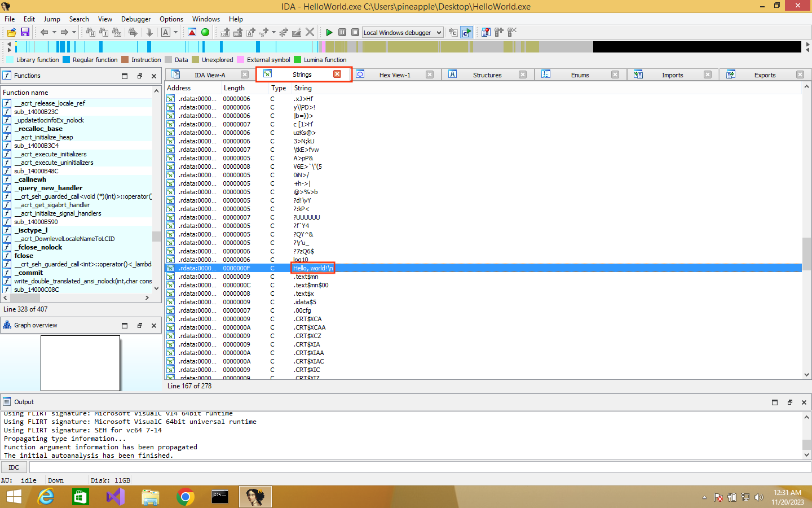Click the search byte sequence binoculars icon

(117, 32)
